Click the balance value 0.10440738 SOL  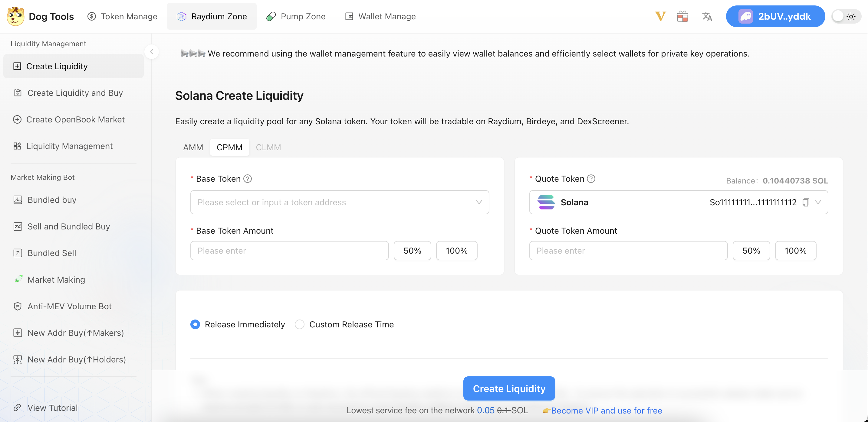point(795,181)
